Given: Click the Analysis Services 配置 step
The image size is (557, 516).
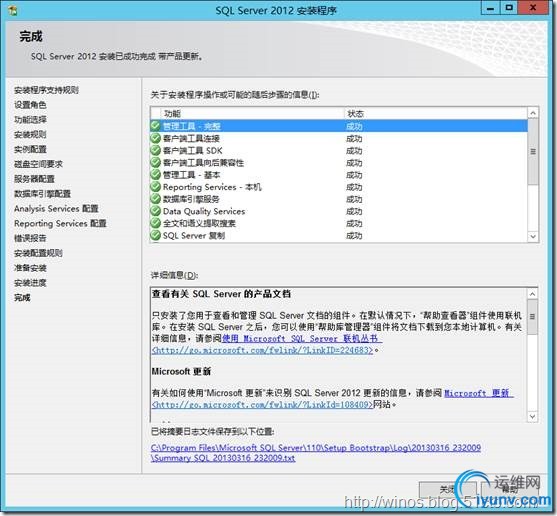Looking at the screenshot, I should click(x=56, y=208).
